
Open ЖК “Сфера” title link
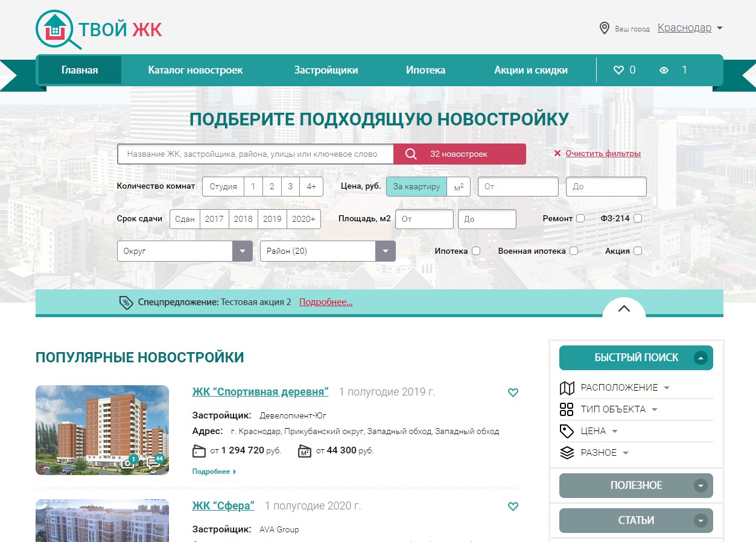point(223,506)
